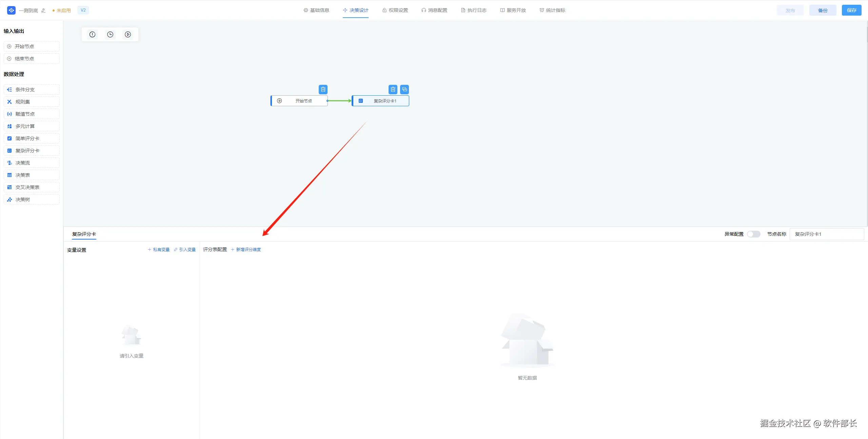Screen dimensions: 868x439
Task: Click the play-run icon in canvas toolbar
Action: [x=128, y=34]
